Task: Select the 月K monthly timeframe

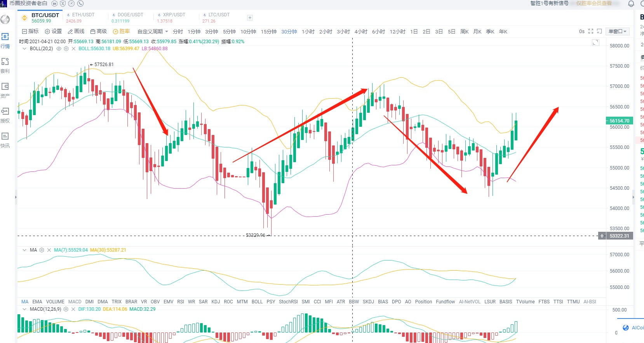Action: pyautogui.click(x=477, y=31)
